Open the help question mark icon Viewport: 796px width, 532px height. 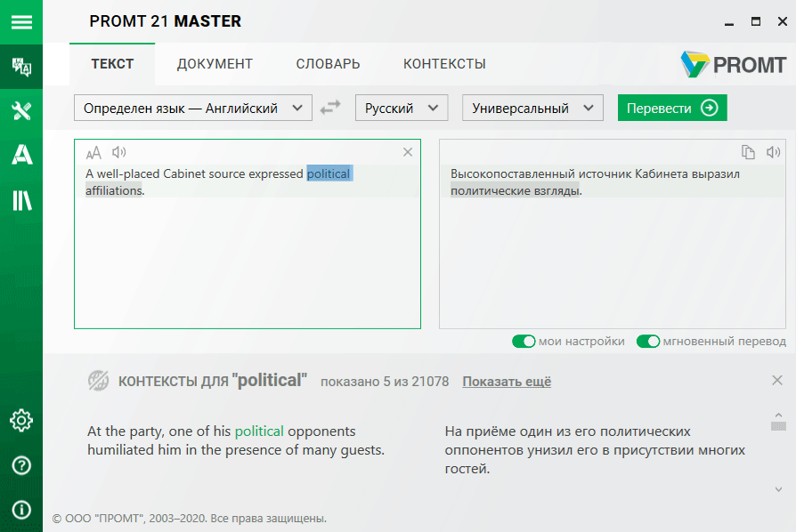click(x=21, y=465)
